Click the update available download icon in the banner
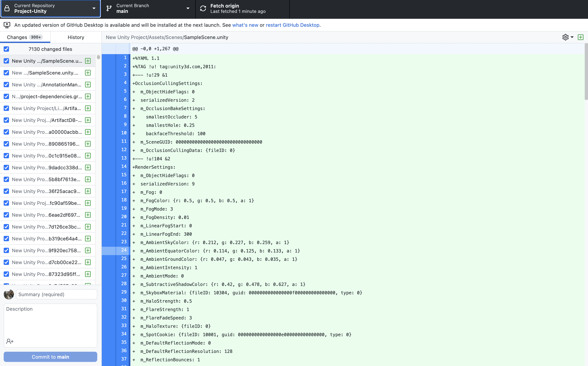Screen dimensions: 588x366 point(7,25)
